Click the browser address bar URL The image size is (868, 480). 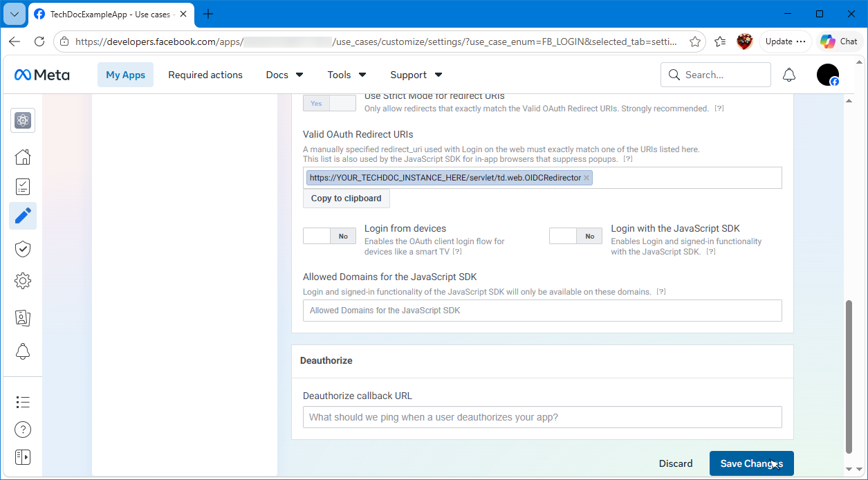coord(377,41)
